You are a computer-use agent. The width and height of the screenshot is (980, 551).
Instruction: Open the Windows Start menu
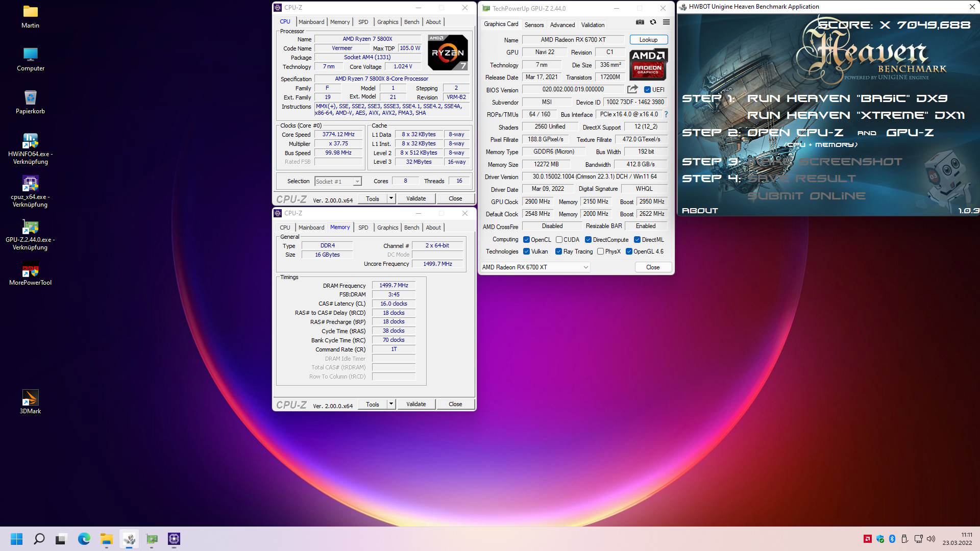pyautogui.click(x=16, y=539)
